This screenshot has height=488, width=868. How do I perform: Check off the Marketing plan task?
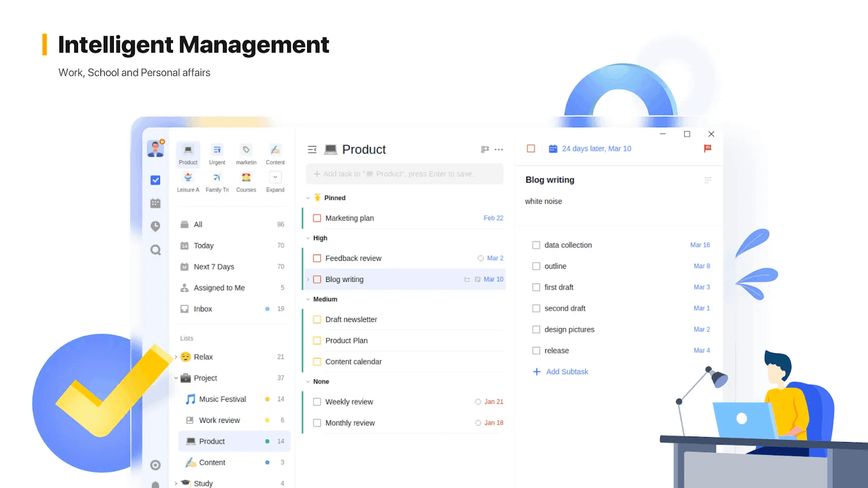point(317,218)
